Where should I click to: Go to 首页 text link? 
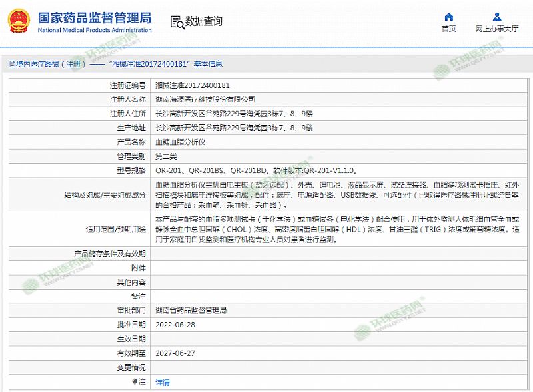(449, 29)
